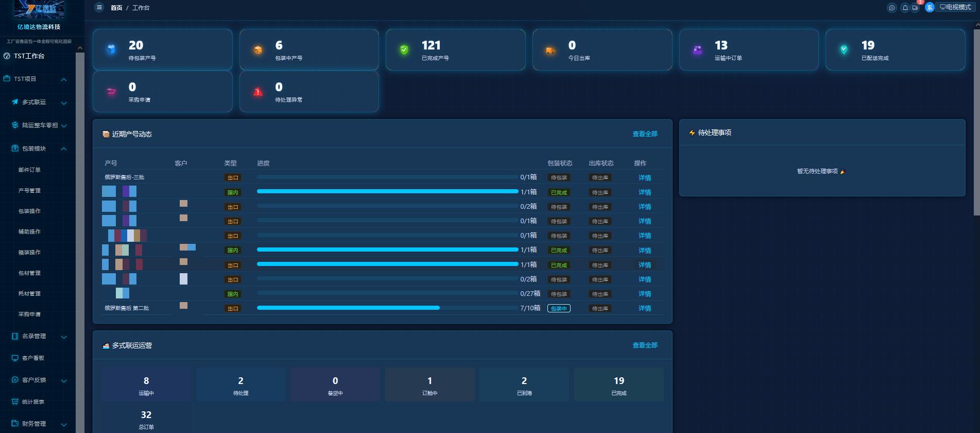Click the truck icon with red badge

coord(915,8)
